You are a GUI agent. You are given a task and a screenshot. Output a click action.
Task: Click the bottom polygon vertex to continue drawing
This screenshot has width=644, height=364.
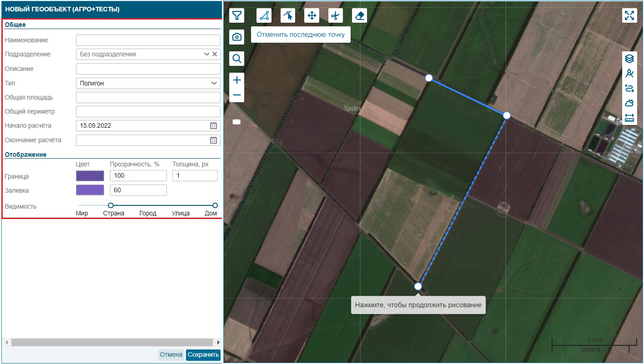click(418, 286)
